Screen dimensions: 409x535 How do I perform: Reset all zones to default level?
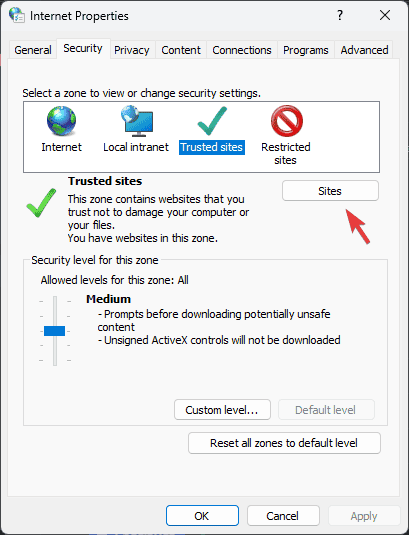click(284, 443)
